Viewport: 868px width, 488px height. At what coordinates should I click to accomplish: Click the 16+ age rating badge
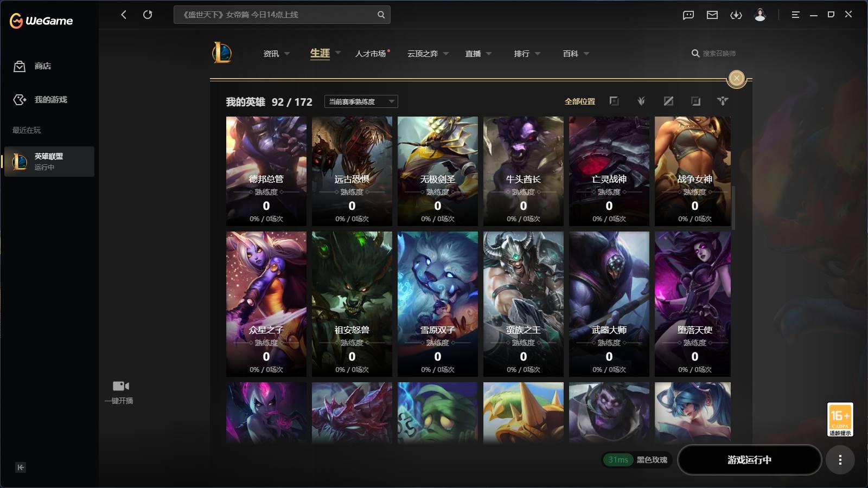(x=840, y=419)
